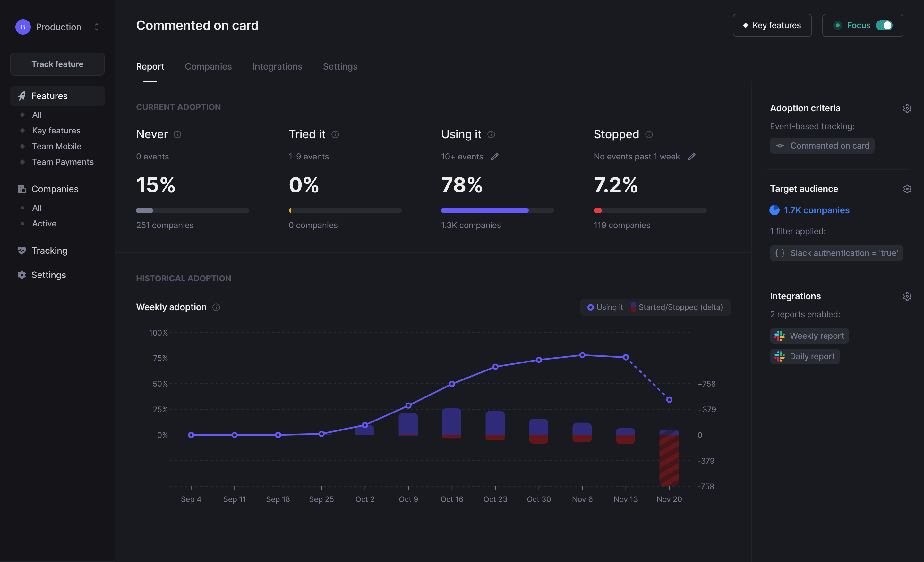The width and height of the screenshot is (924, 562).
Task: Click the info icon beside Never
Action: [177, 134]
